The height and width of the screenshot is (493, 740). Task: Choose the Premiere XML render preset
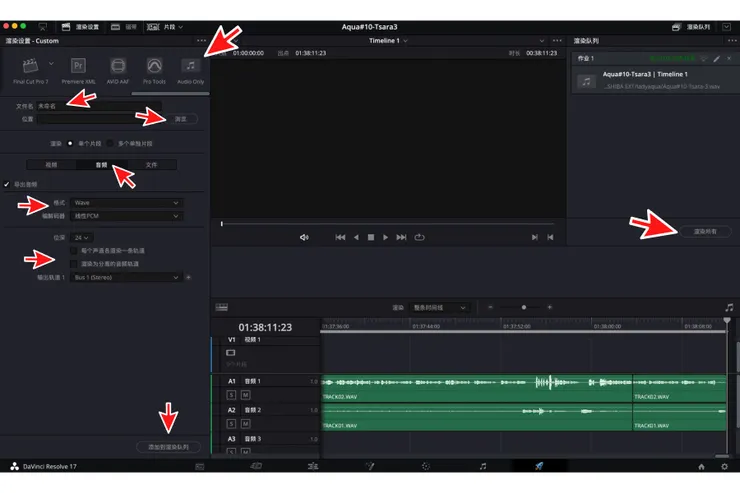78,71
